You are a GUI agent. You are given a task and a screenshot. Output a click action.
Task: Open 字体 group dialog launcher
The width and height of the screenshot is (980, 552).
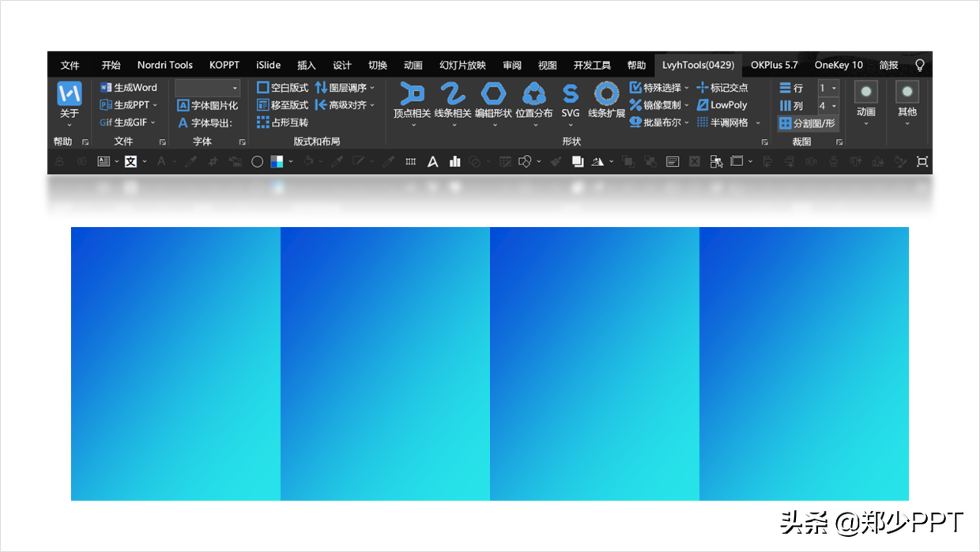[x=242, y=142]
